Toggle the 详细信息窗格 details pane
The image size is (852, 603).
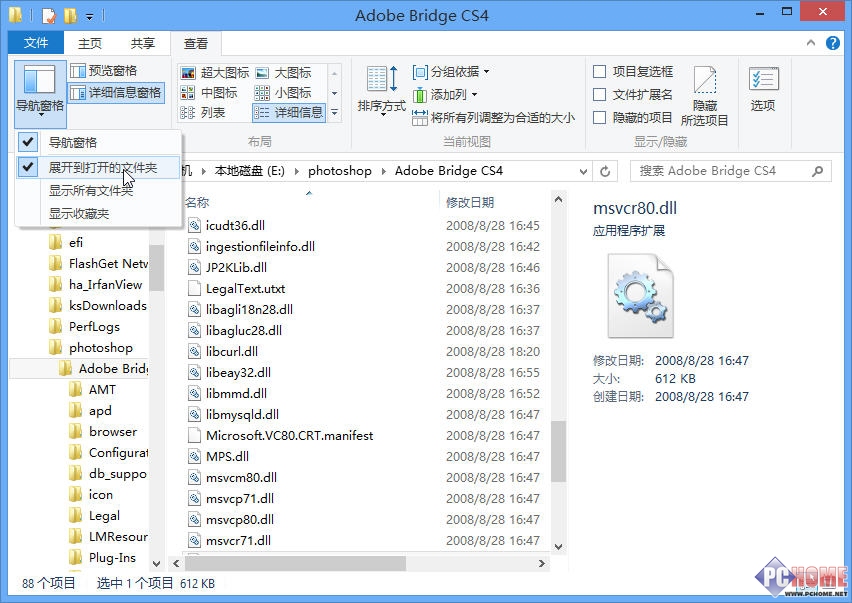pos(116,92)
